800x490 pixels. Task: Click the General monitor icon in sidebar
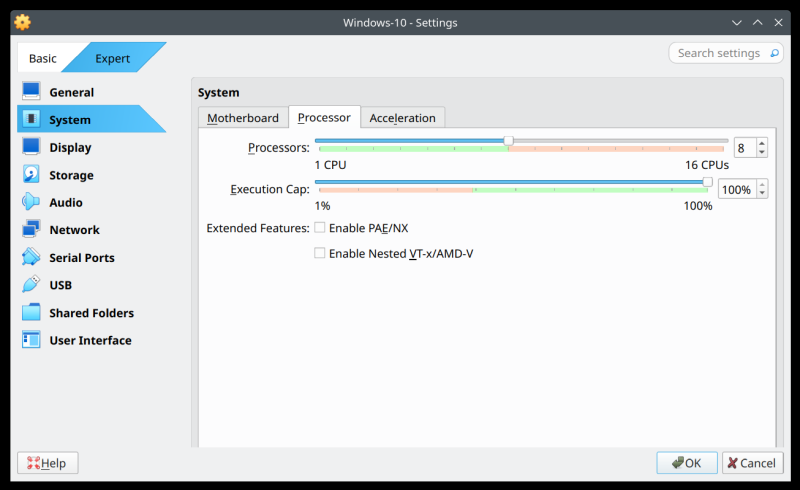[31, 91]
